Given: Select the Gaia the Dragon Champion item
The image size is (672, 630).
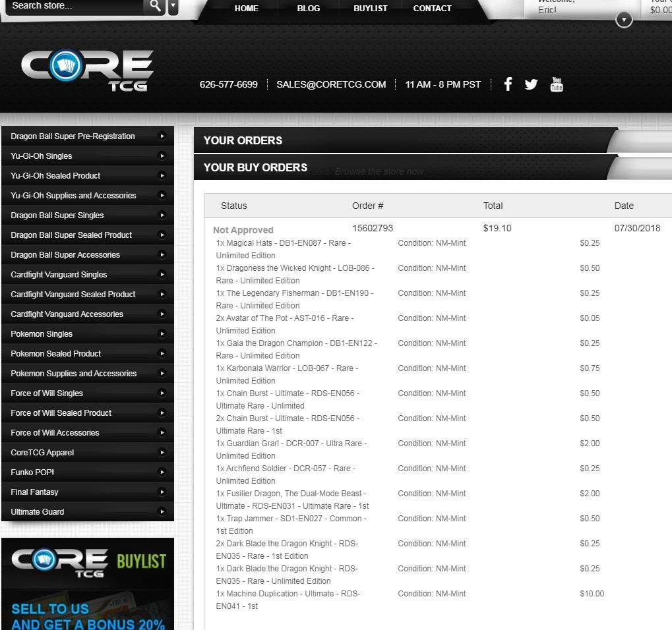Looking at the screenshot, I should point(297,349).
